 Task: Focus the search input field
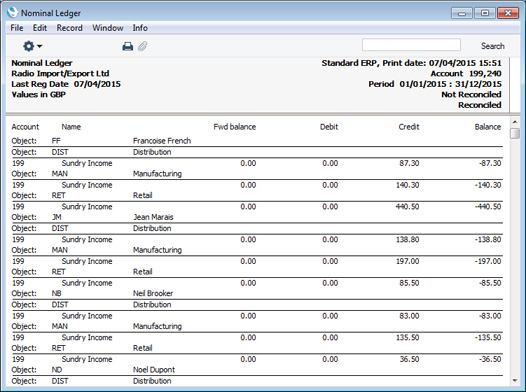click(x=411, y=45)
